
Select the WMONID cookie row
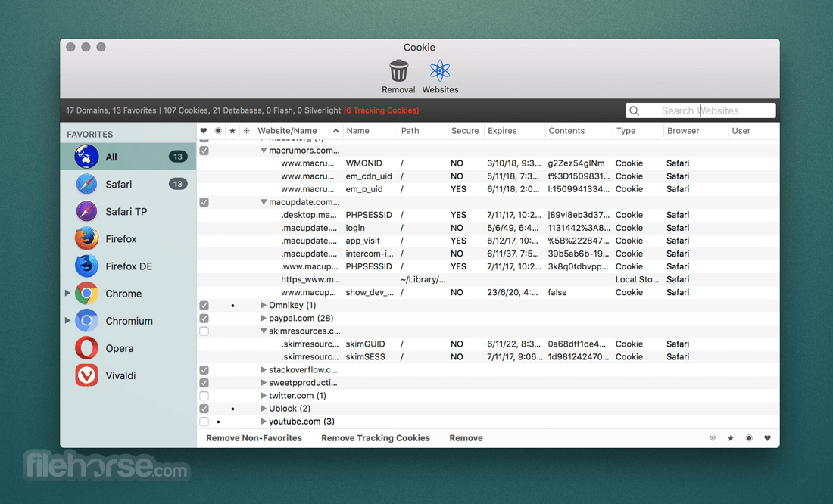coord(488,163)
